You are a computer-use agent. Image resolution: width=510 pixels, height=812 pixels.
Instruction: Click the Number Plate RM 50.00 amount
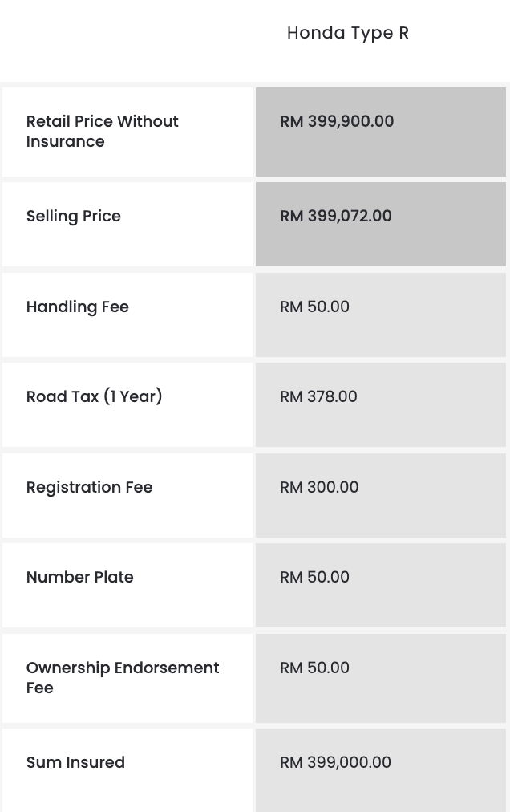click(314, 577)
